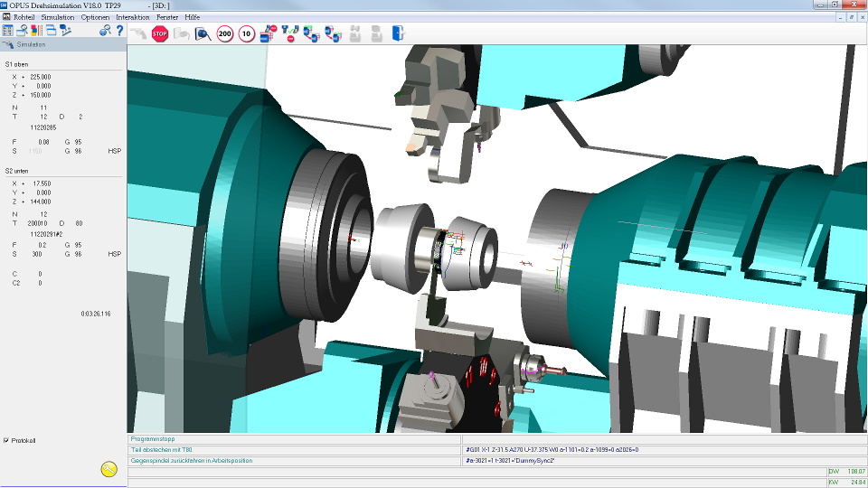Click the blue exit door icon
The height and width of the screenshot is (488, 868).
pyautogui.click(x=398, y=33)
